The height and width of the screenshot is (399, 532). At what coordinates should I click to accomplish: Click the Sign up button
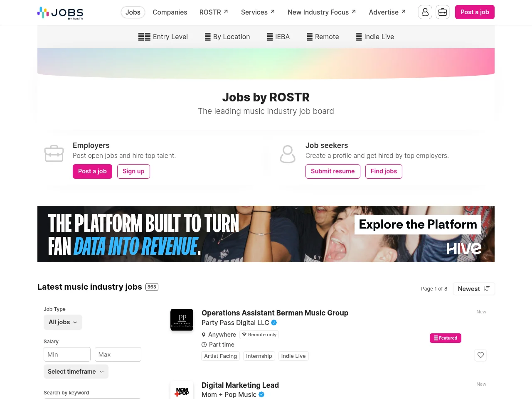133,171
